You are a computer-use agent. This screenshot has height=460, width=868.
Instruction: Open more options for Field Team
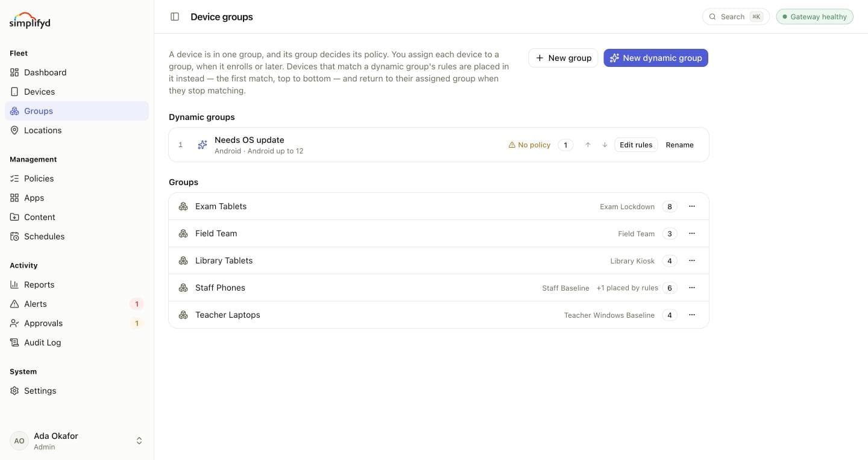click(692, 233)
